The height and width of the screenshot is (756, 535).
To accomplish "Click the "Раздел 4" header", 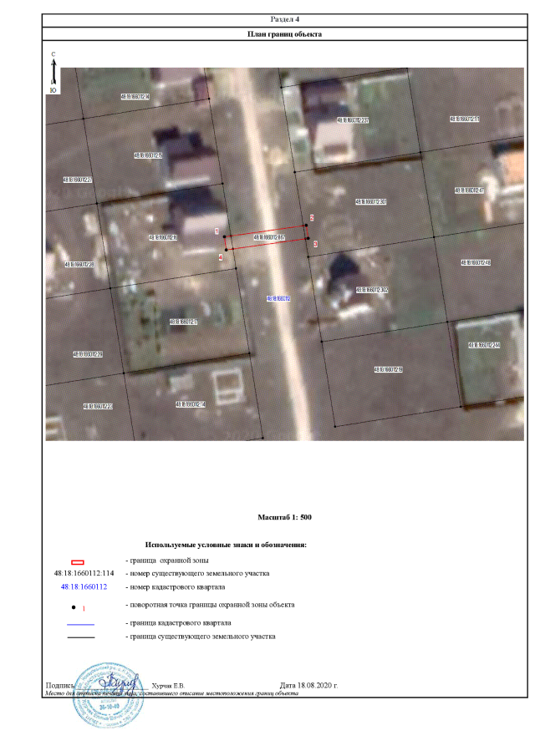I will (x=284, y=18).
